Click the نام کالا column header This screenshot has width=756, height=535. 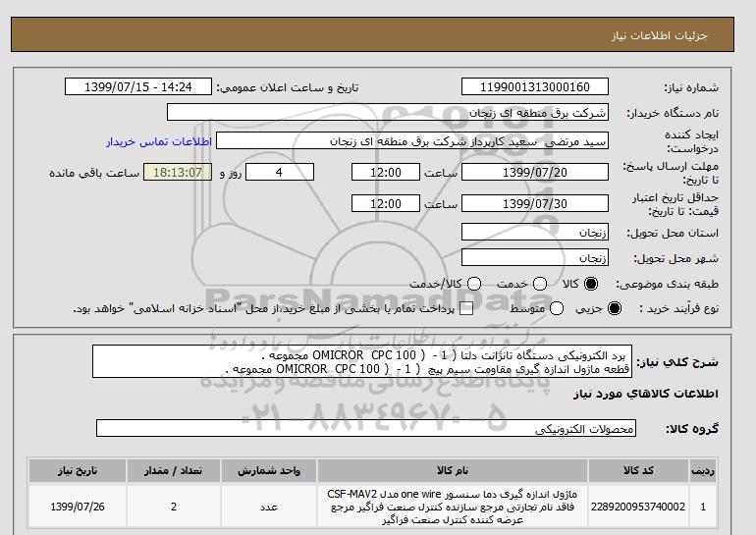pos(453,470)
